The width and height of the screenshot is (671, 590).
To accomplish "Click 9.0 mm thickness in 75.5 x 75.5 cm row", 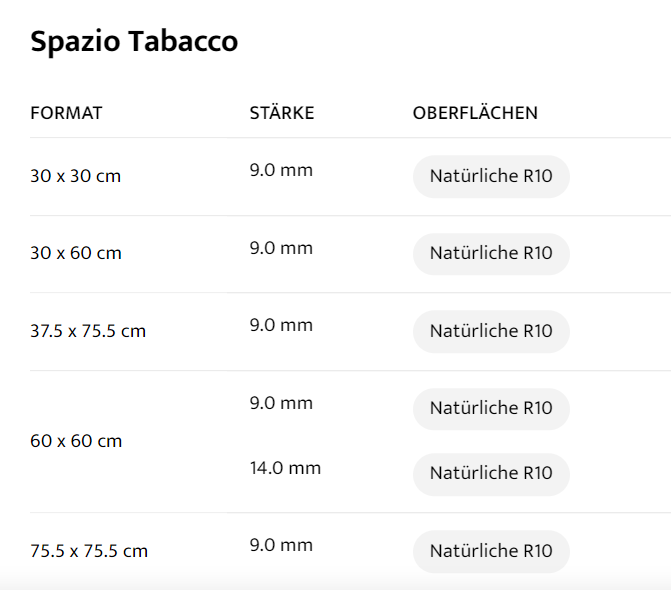I will (x=281, y=545).
